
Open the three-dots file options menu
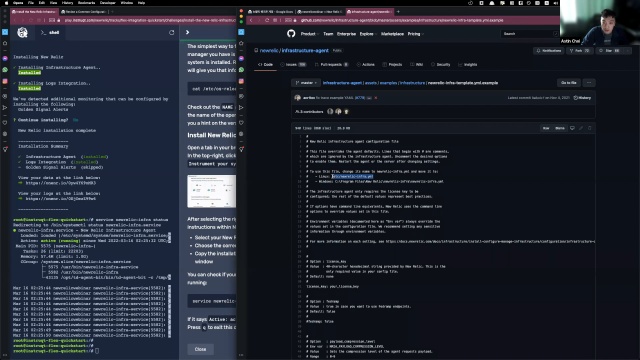[x=589, y=83]
